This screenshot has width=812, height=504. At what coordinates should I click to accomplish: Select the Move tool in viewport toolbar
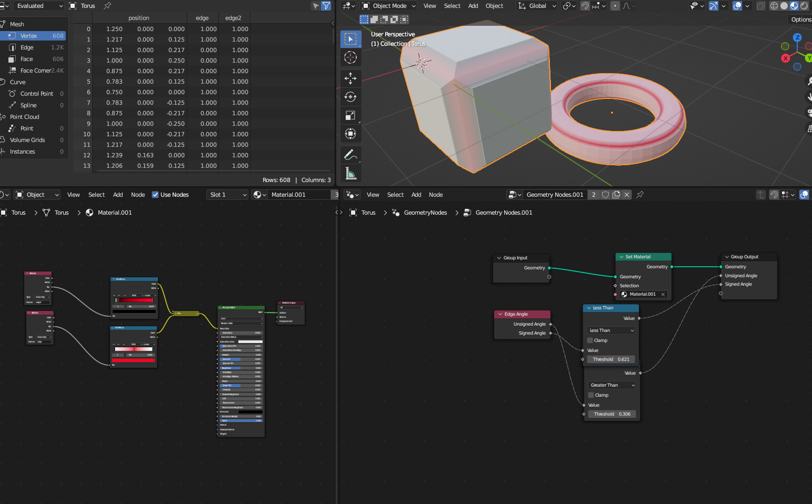click(350, 78)
